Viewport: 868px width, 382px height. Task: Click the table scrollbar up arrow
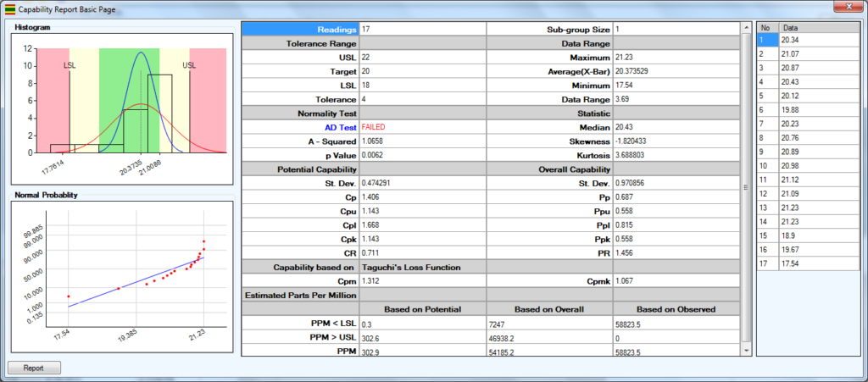[747, 26]
